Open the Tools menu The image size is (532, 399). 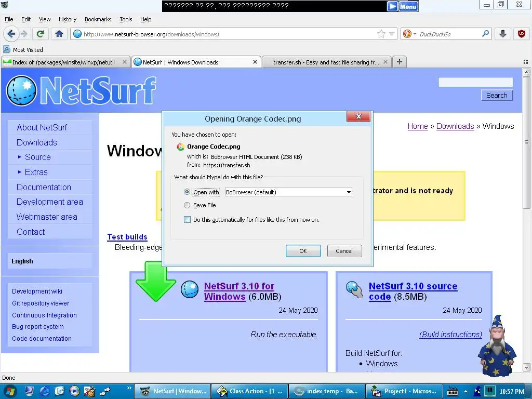point(126,19)
